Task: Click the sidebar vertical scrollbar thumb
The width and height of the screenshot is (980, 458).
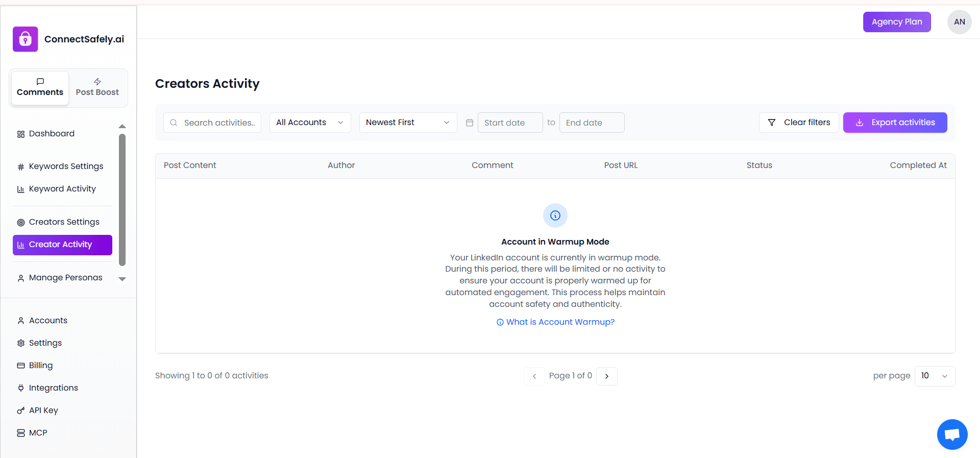Action: click(122, 200)
